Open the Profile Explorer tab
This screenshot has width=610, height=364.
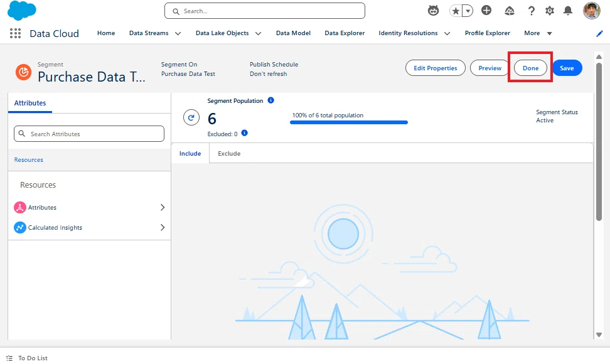[487, 33]
